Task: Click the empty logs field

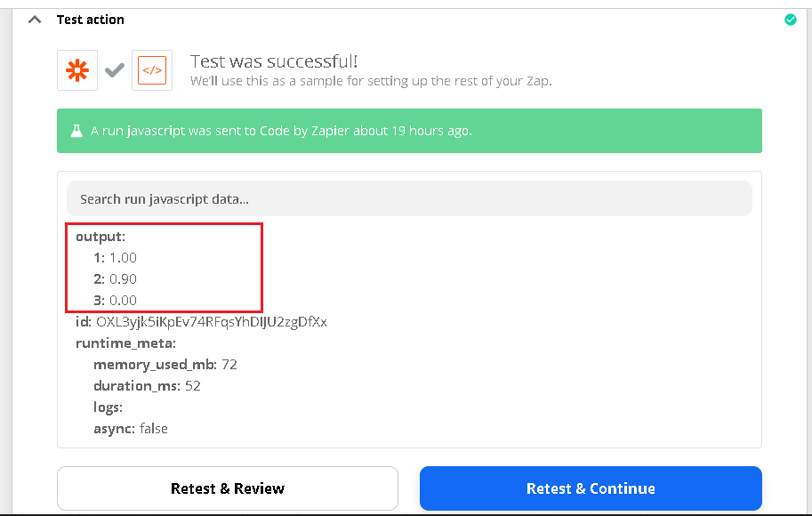Action: point(109,407)
